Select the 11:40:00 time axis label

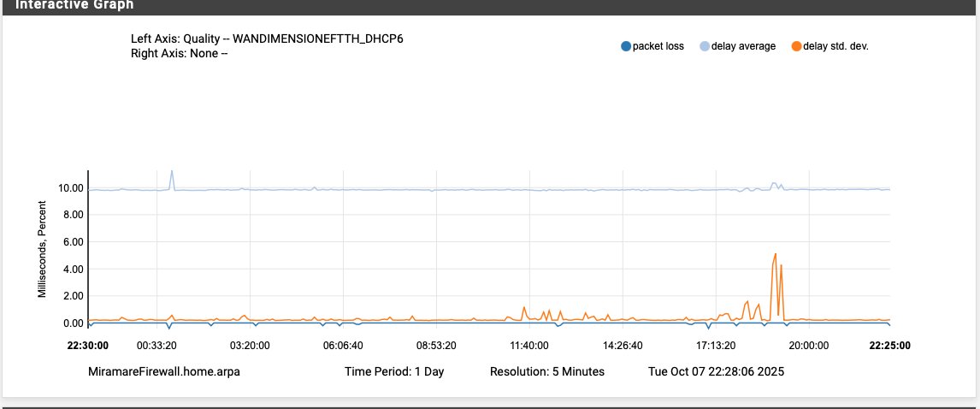529,346
